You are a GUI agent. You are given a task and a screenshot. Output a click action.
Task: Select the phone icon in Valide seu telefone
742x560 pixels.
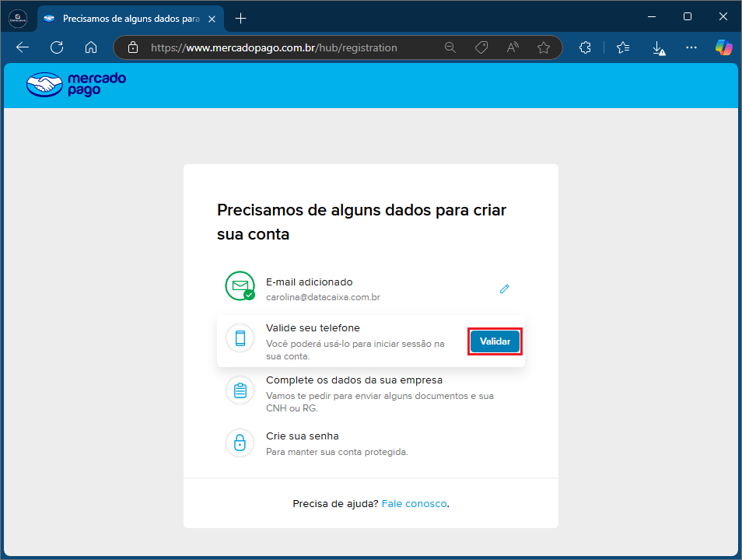(240, 338)
